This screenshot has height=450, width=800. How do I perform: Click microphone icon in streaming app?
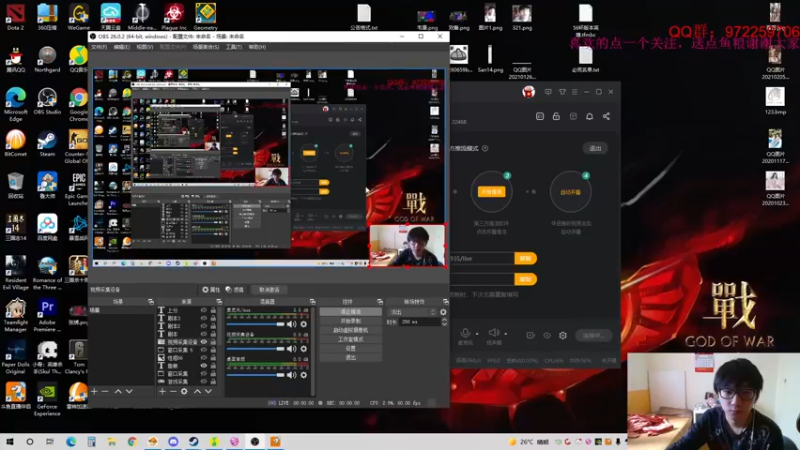click(x=465, y=333)
